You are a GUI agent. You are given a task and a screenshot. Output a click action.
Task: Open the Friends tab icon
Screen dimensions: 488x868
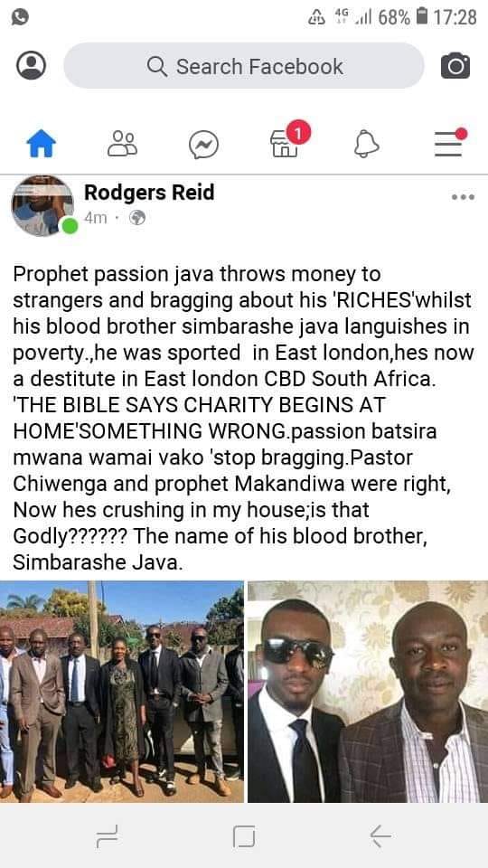(122, 144)
